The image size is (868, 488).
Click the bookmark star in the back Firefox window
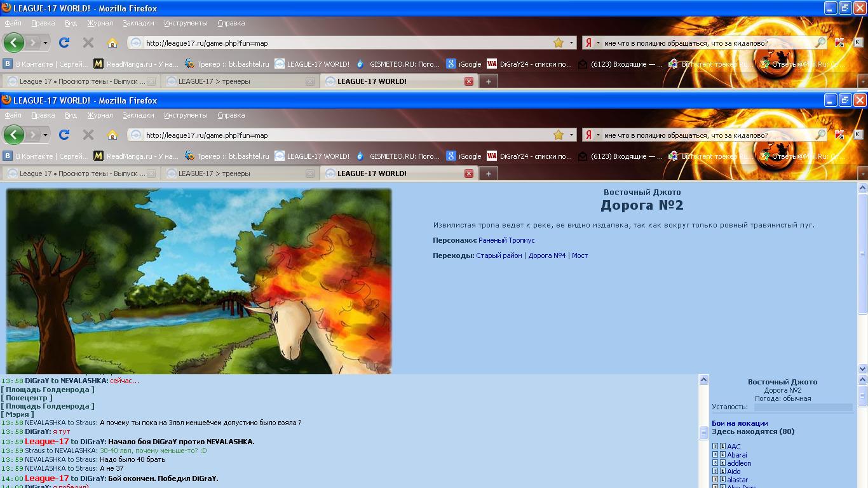point(559,43)
